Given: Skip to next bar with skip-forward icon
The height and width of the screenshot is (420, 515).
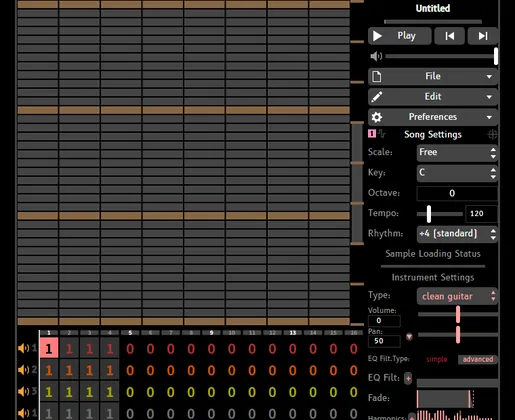Looking at the screenshot, I should tap(483, 36).
